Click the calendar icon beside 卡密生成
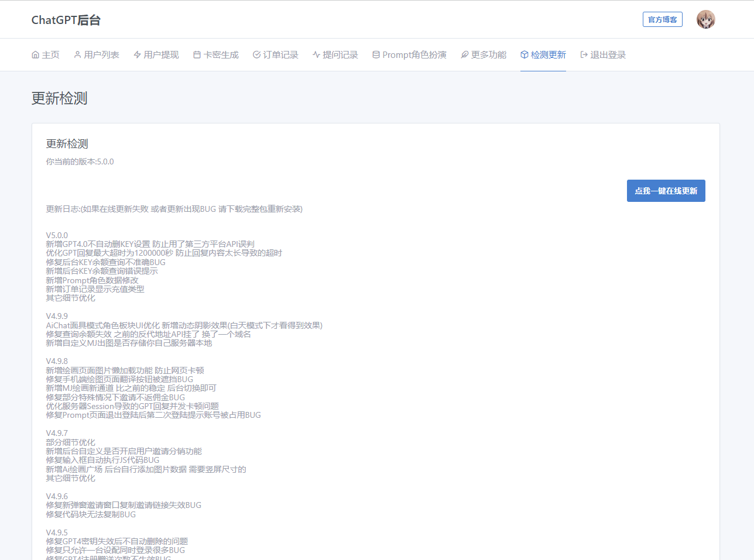The height and width of the screenshot is (560, 754). coord(197,55)
